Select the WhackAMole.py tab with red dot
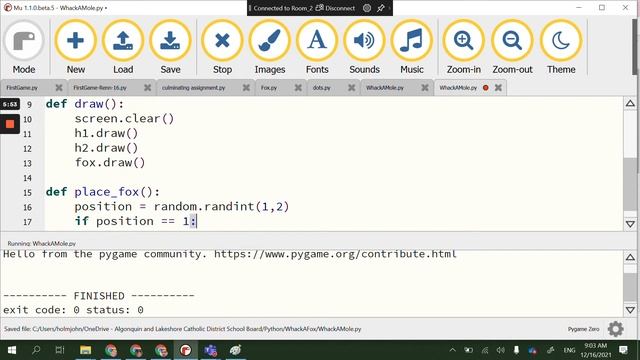The image size is (640, 360). (458, 88)
